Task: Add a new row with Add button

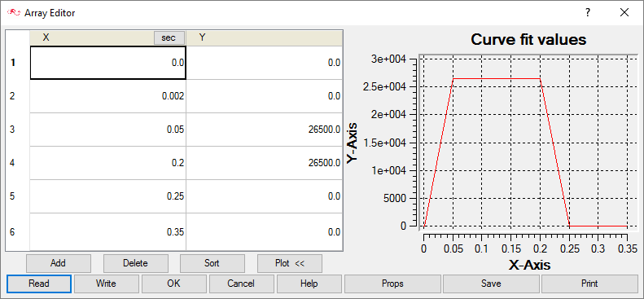Action: [59, 263]
